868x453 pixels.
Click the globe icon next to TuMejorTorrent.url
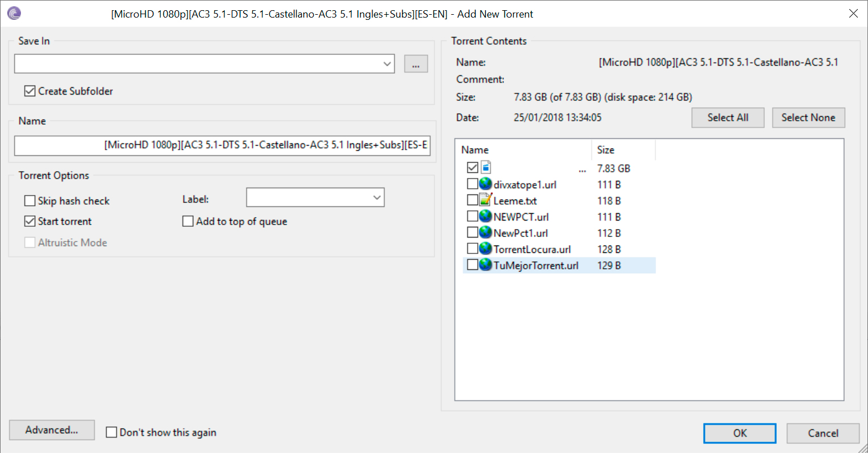(486, 264)
